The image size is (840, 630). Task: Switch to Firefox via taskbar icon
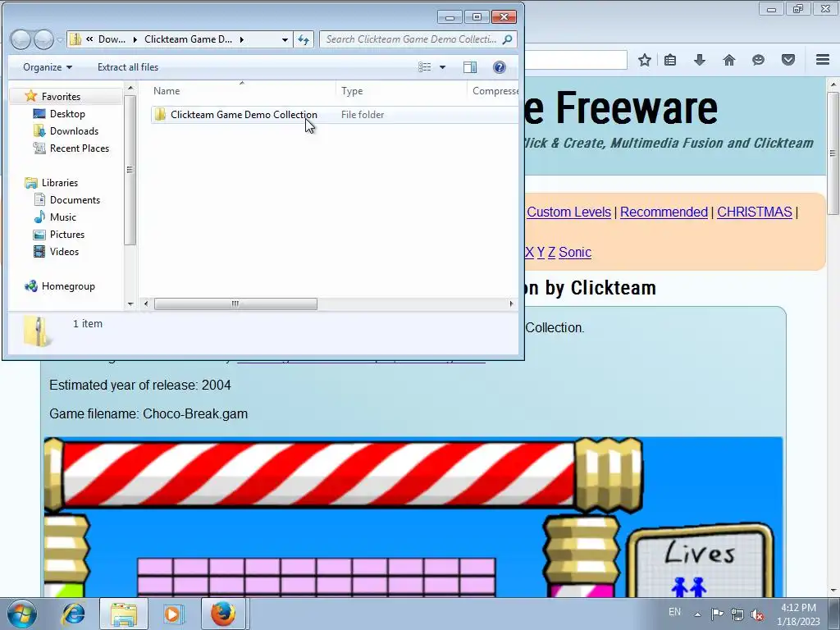[223, 614]
